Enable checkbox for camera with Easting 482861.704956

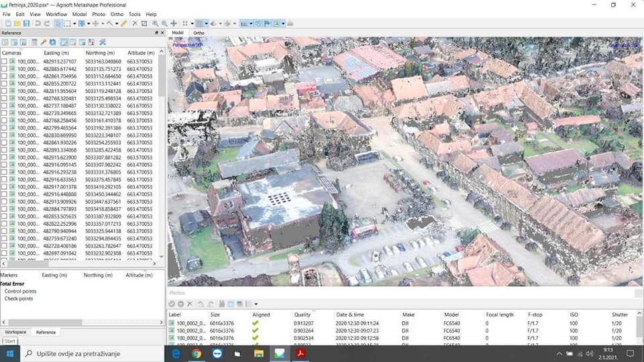coord(5,76)
